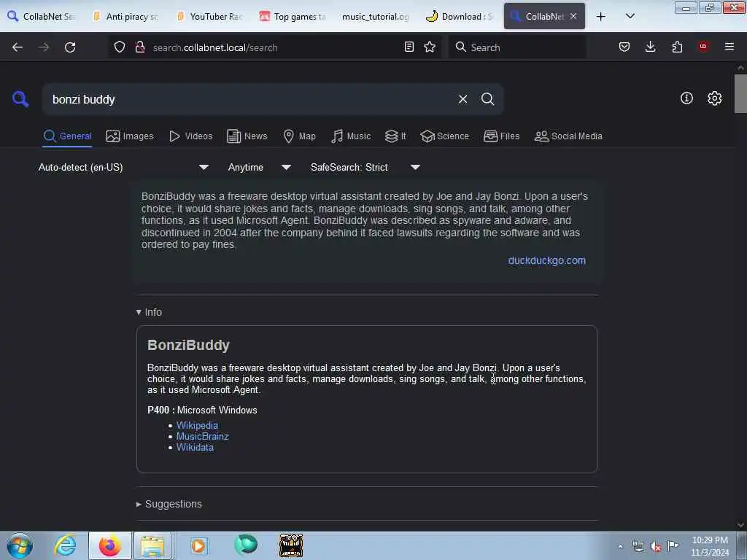
Task: Open the Anytime time range dropdown
Action: (260, 167)
